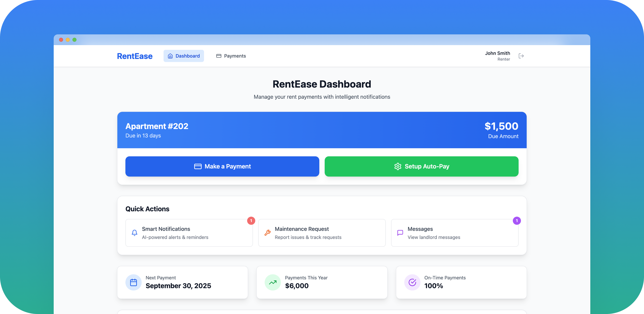Click the RentEase logo link
The height and width of the screenshot is (314, 644).
tap(135, 56)
